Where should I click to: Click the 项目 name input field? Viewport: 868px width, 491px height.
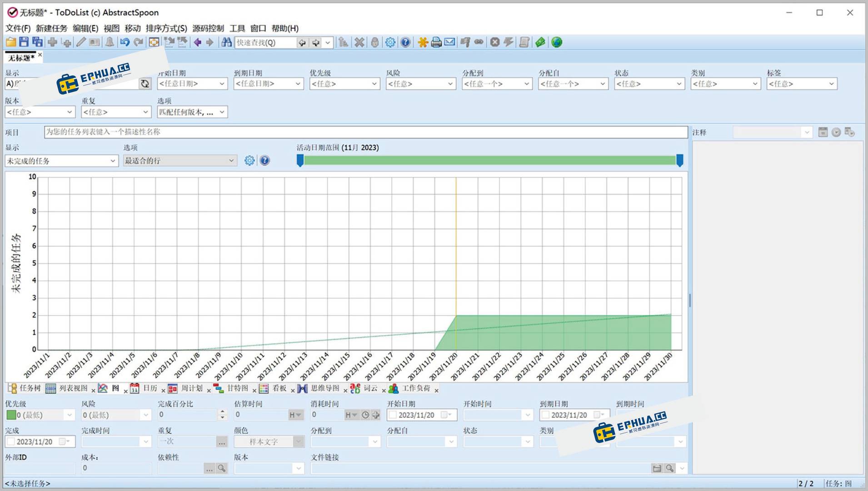click(x=365, y=132)
